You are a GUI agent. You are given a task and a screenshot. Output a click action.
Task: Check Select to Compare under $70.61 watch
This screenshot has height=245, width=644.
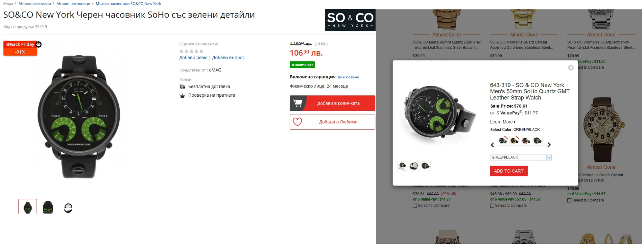tap(415, 206)
